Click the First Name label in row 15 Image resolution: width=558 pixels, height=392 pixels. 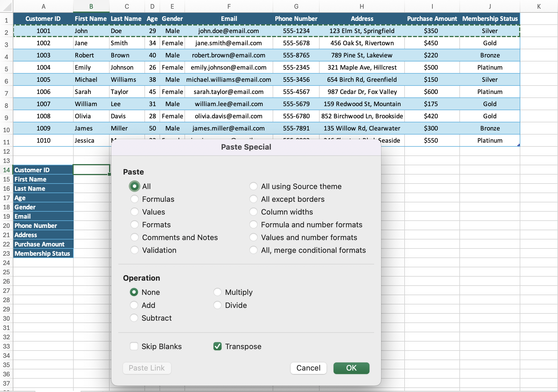43,179
